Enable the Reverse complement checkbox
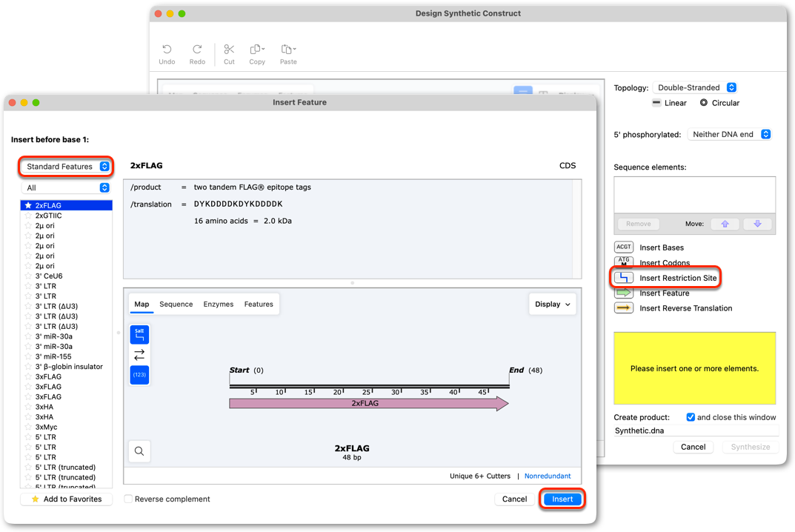This screenshot has width=795, height=532. 129,499
